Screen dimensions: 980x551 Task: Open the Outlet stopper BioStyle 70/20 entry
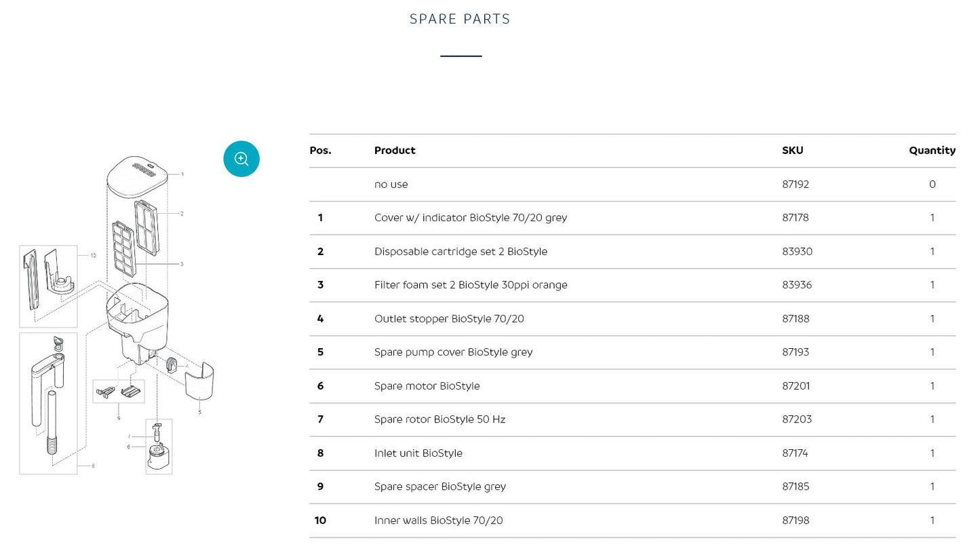pyautogui.click(x=449, y=319)
